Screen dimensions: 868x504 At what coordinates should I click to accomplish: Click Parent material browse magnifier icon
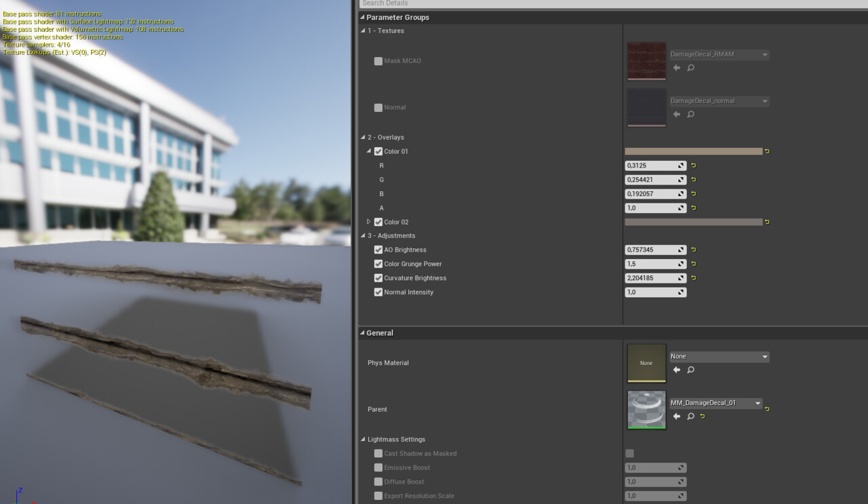coord(690,416)
